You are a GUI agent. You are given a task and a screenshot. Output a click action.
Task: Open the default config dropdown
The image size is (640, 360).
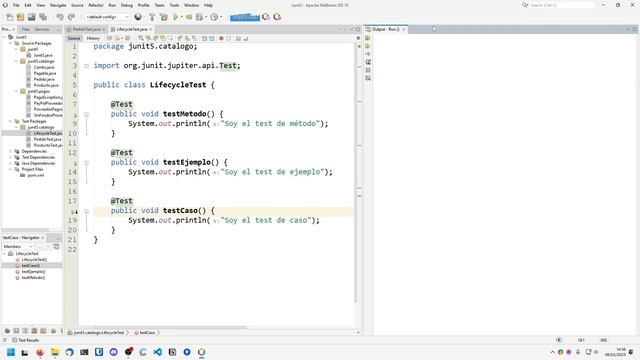(107, 17)
